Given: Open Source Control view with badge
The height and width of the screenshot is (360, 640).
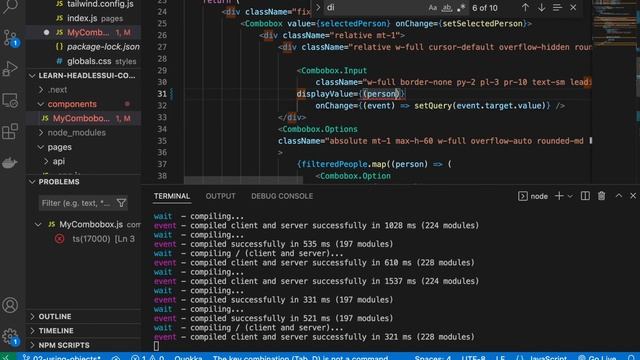Looking at the screenshot, I should point(10,38).
